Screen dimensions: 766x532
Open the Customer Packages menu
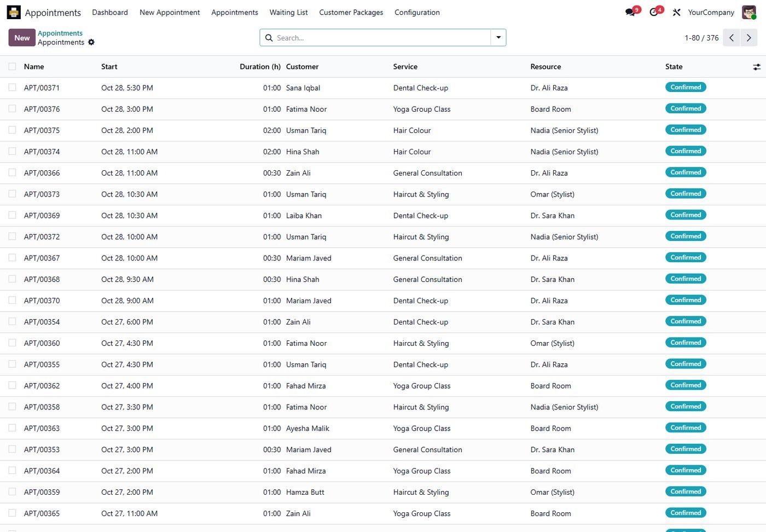[x=351, y=12]
